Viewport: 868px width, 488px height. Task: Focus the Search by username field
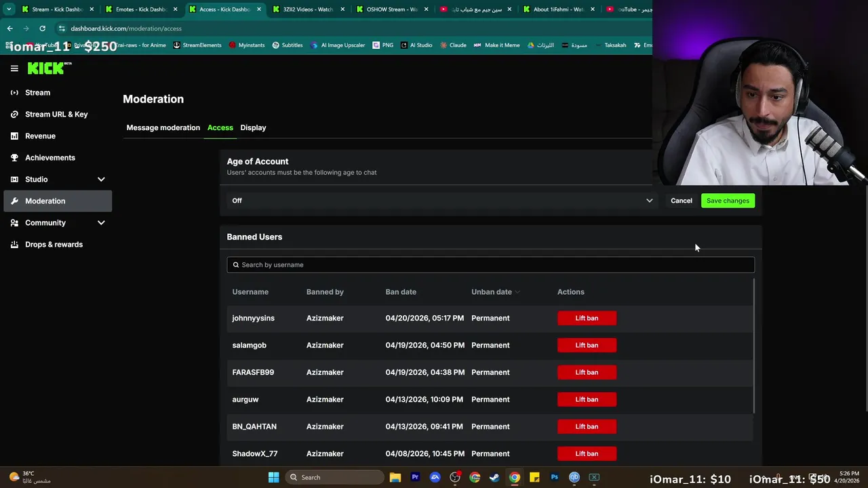coord(490,264)
